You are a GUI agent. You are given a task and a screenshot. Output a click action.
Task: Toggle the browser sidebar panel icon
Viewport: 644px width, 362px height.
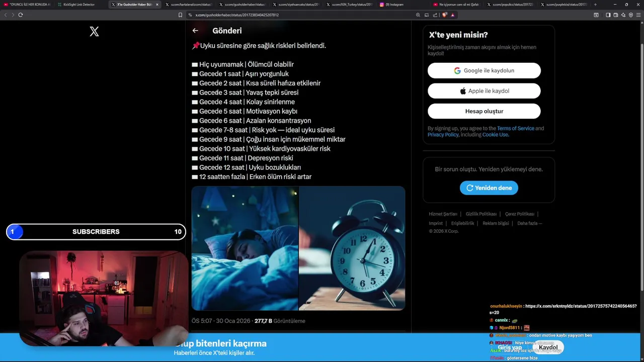tap(608, 15)
